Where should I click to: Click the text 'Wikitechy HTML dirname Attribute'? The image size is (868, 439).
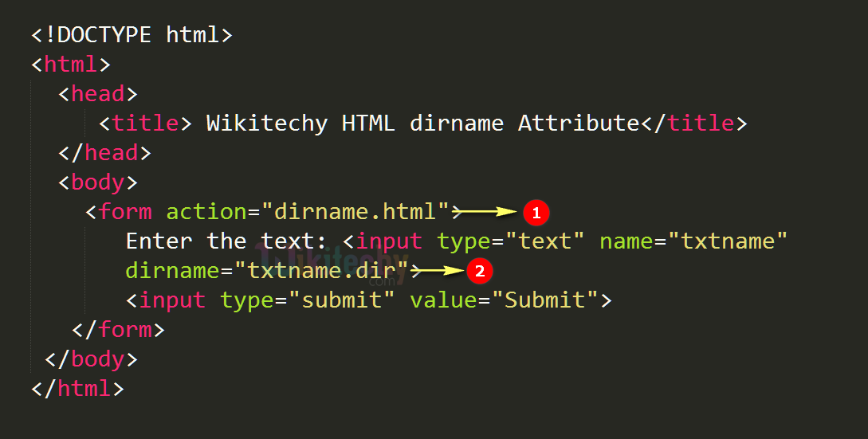[x=423, y=123]
